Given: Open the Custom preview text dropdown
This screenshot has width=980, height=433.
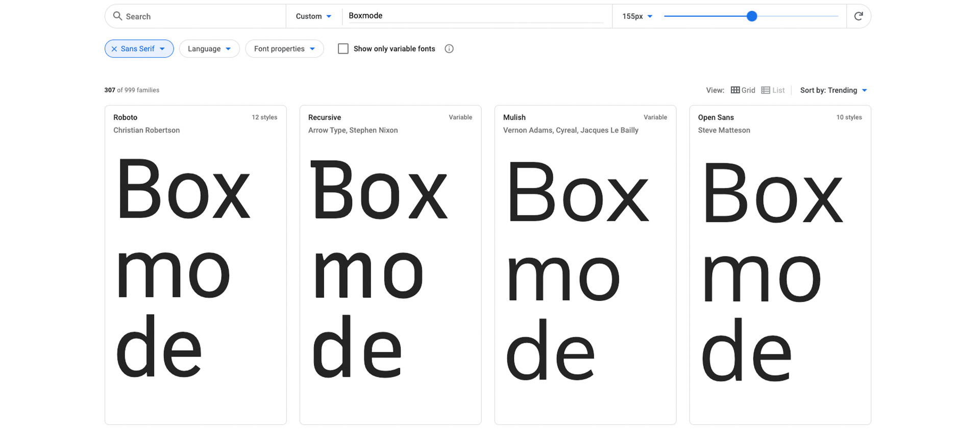Looking at the screenshot, I should 313,16.
